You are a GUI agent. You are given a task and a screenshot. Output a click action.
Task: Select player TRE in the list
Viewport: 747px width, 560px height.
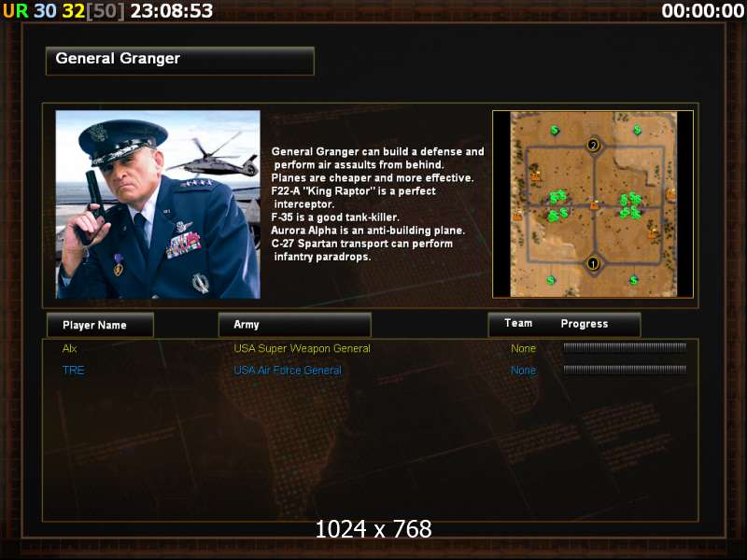[74, 371]
